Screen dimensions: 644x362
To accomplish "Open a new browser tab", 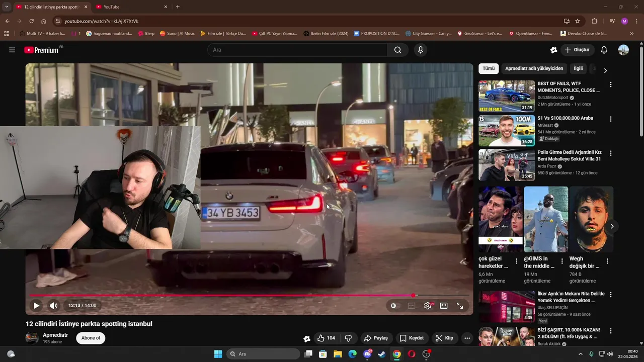I will click(x=178, y=7).
